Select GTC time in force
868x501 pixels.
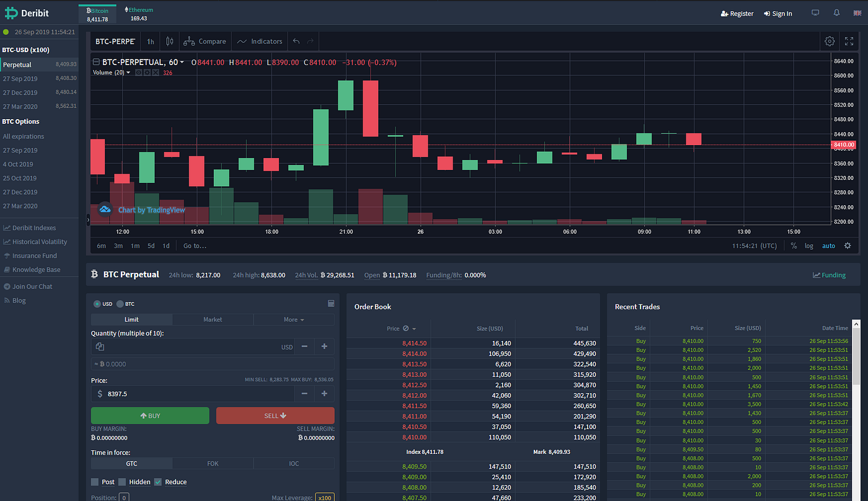[131, 463]
